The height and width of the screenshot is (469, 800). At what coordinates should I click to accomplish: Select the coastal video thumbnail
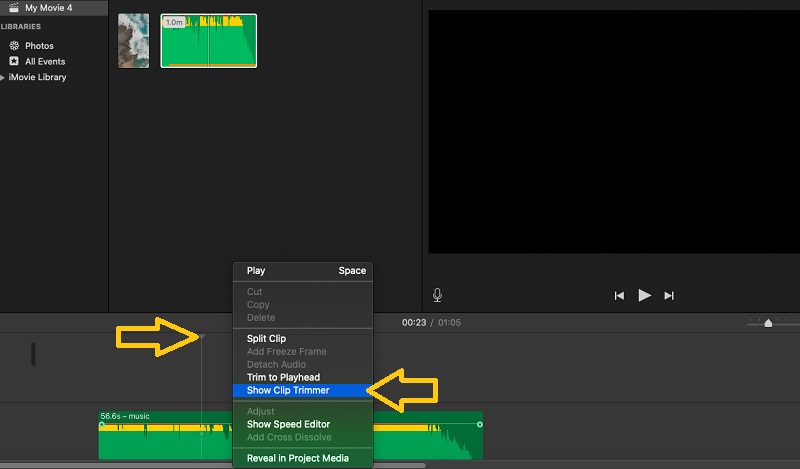(134, 41)
